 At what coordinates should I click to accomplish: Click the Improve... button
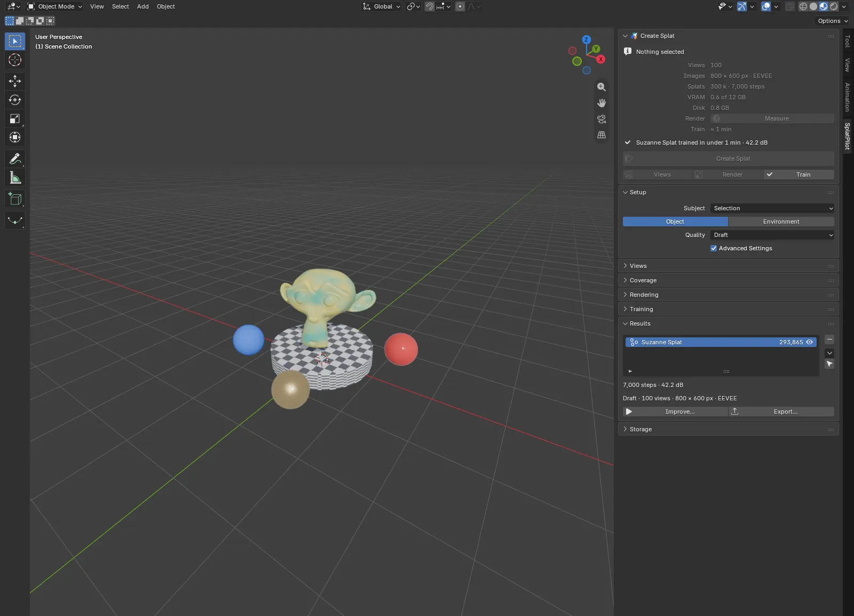tap(675, 412)
